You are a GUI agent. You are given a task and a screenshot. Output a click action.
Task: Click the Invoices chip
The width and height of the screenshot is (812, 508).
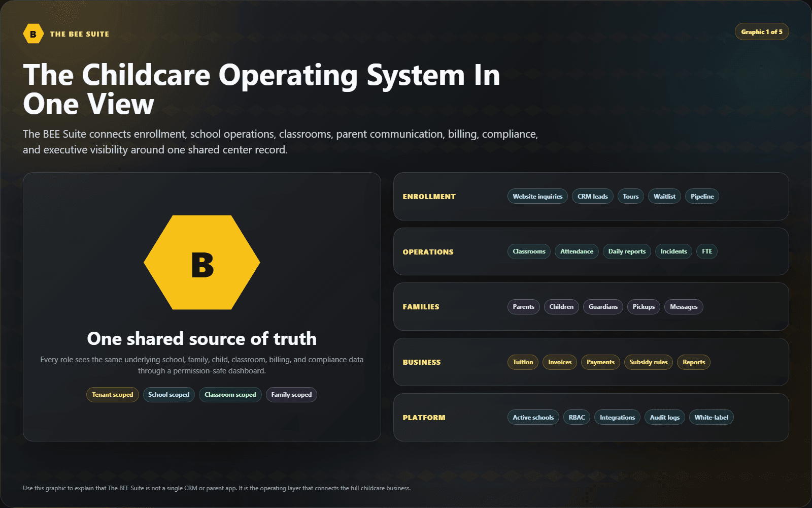point(560,362)
